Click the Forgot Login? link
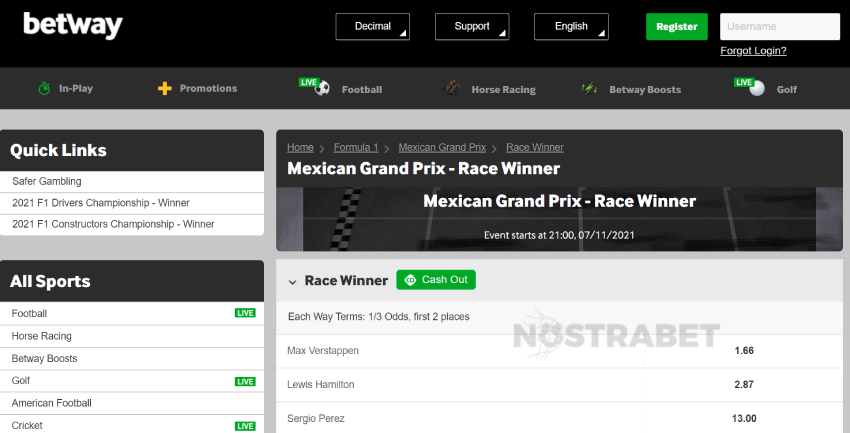850x433 pixels. click(x=753, y=50)
